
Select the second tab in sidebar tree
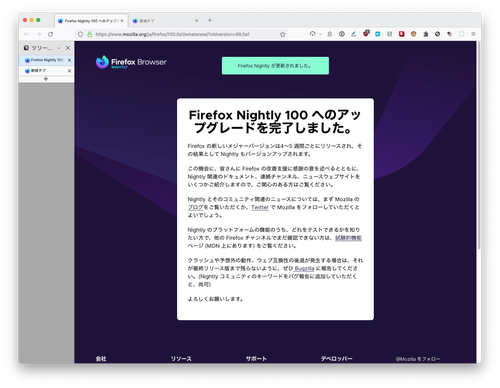[x=46, y=71]
